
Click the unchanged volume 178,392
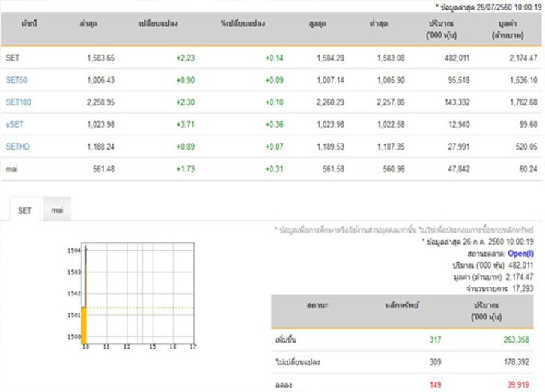pos(517,362)
